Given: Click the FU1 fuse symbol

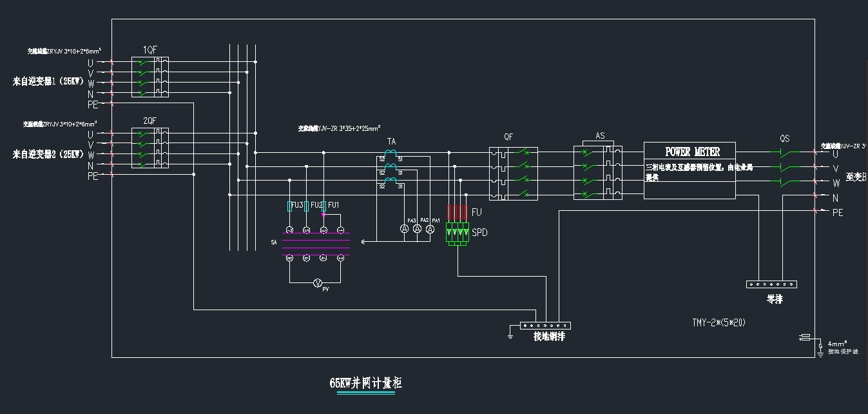Looking at the screenshot, I should [x=323, y=206].
